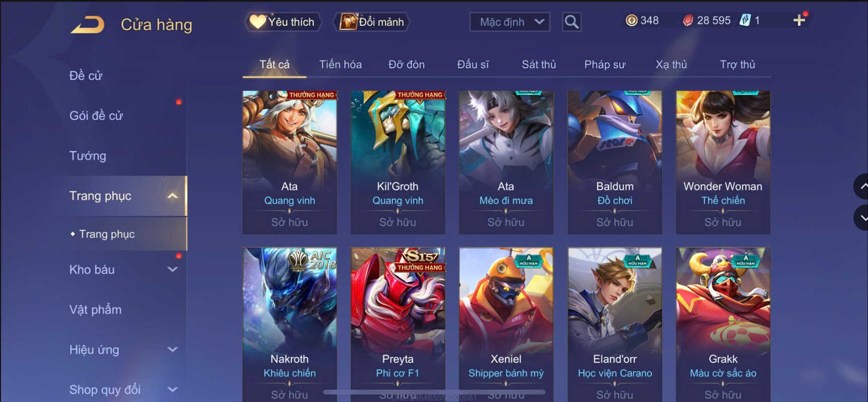Image resolution: width=868 pixels, height=402 pixels.
Task: Open search with the magnifying glass icon
Action: click(x=571, y=22)
